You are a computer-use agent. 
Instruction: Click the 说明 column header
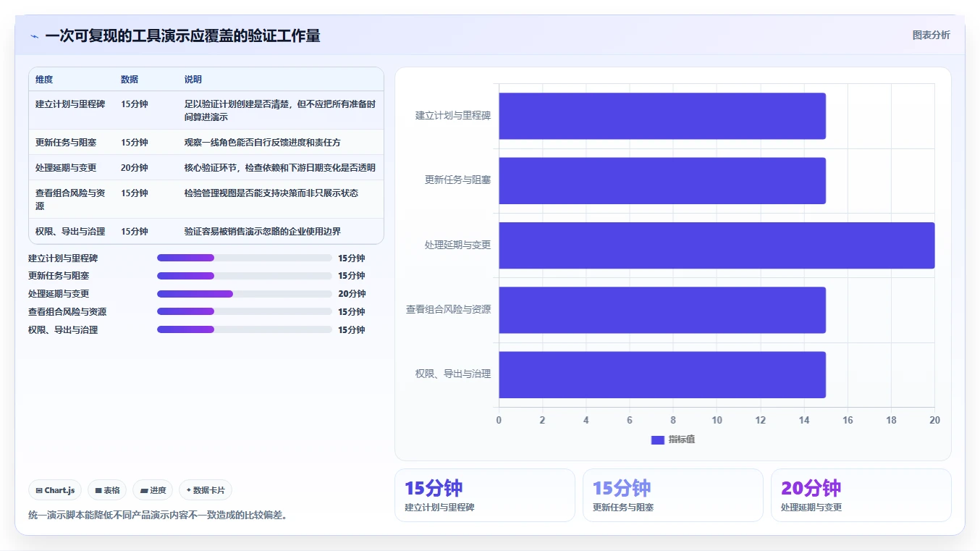(193, 80)
